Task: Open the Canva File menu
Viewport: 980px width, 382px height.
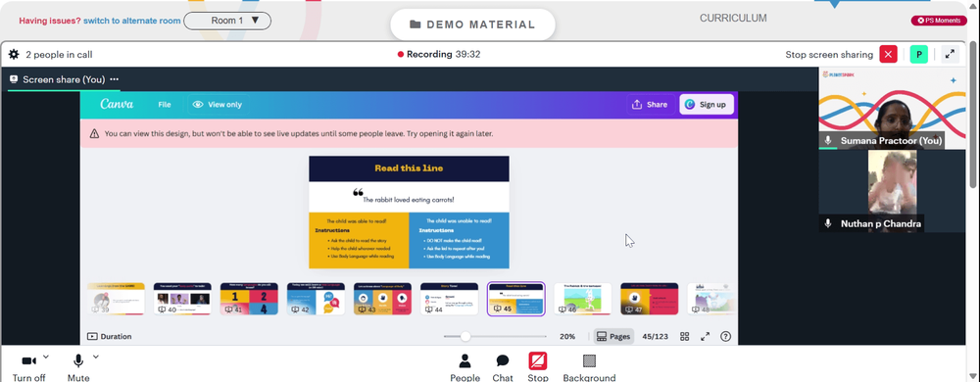Action: 165,105
